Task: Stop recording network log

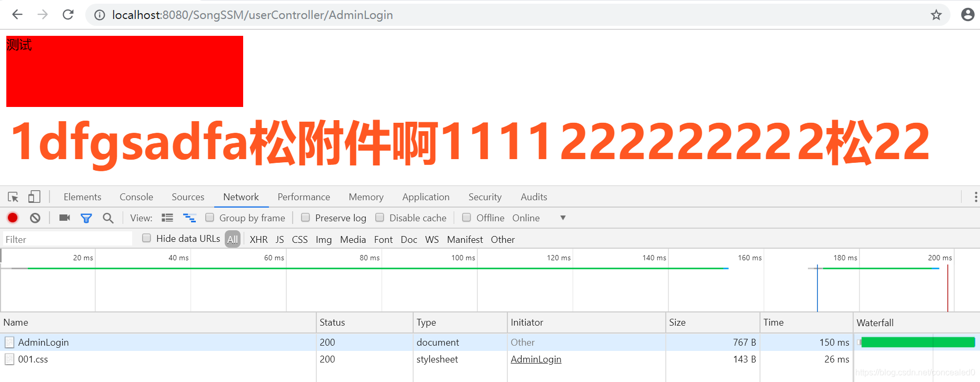Action: click(13, 218)
